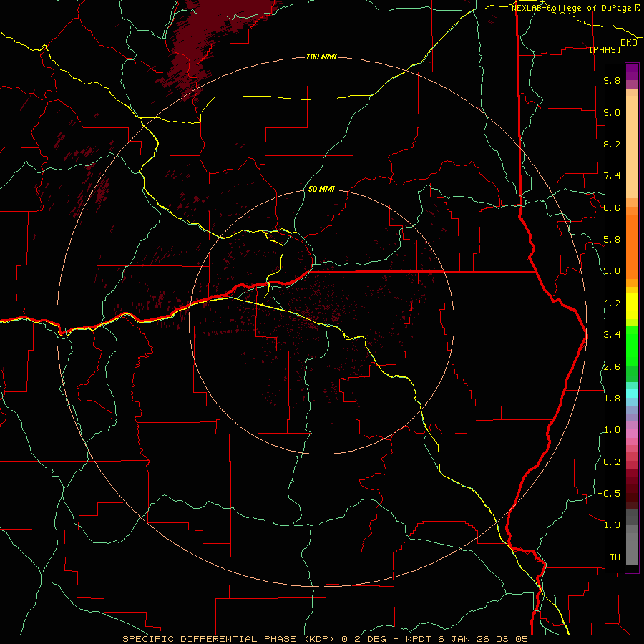Click the yellow segment of the color bar
Image resolution: width=644 pixels, height=644 pixels.
coord(632,306)
